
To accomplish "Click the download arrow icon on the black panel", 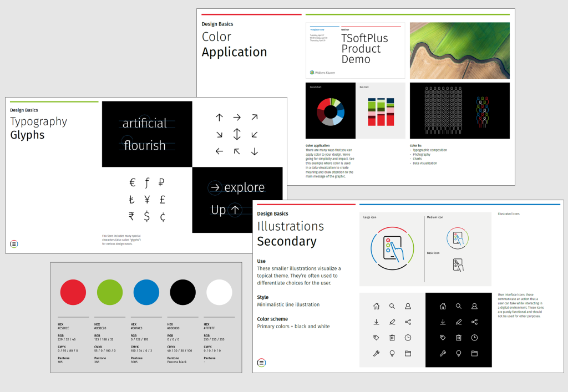I will click(x=443, y=322).
